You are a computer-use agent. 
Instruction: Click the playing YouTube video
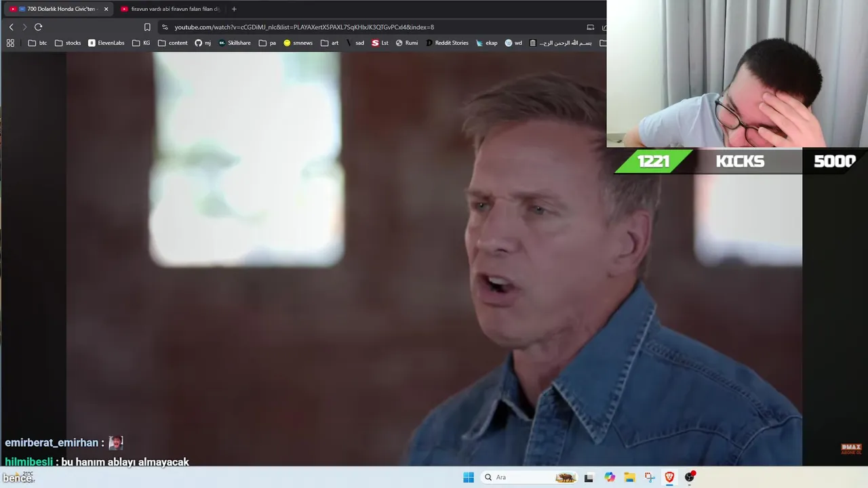pos(434,259)
